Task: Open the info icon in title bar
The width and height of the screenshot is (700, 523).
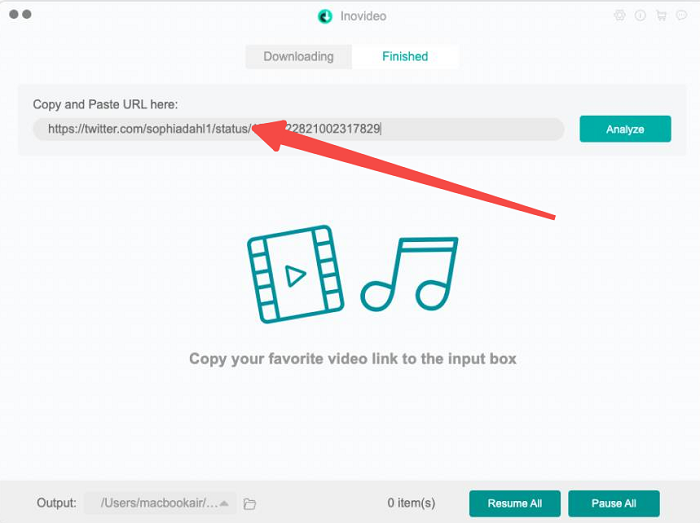Action: [x=640, y=16]
